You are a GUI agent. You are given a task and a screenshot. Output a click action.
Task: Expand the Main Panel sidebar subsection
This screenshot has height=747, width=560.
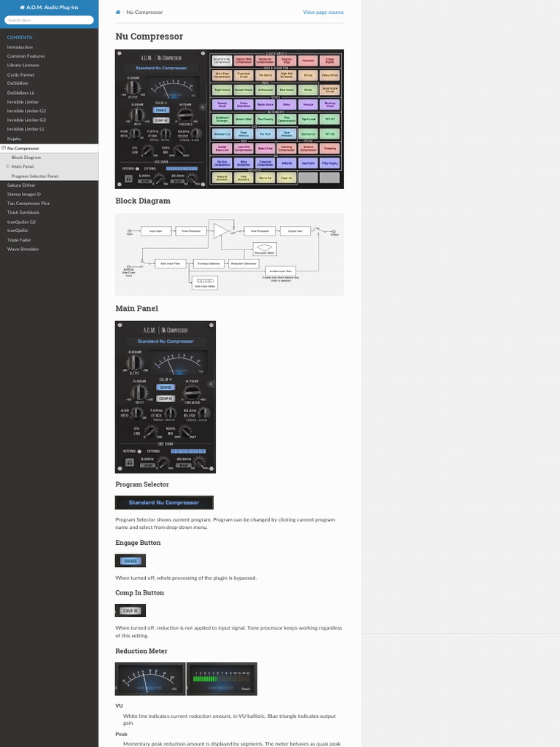coord(7,166)
